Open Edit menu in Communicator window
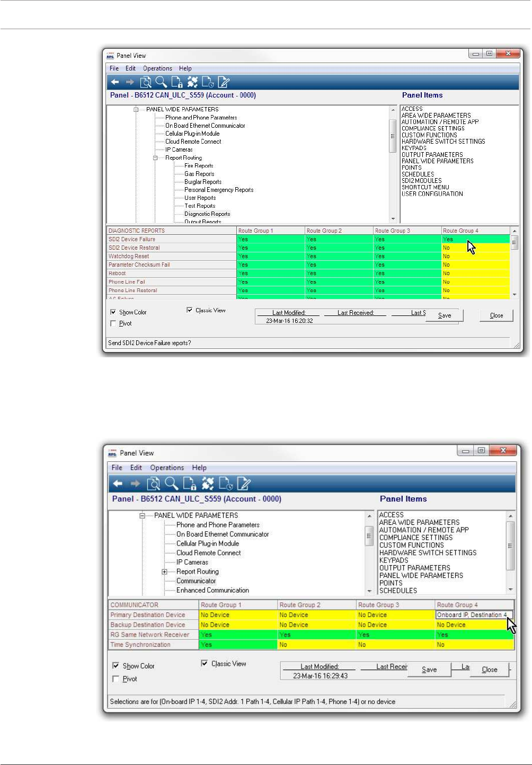Image resolution: width=532 pixels, height=765 pixels. click(x=136, y=468)
